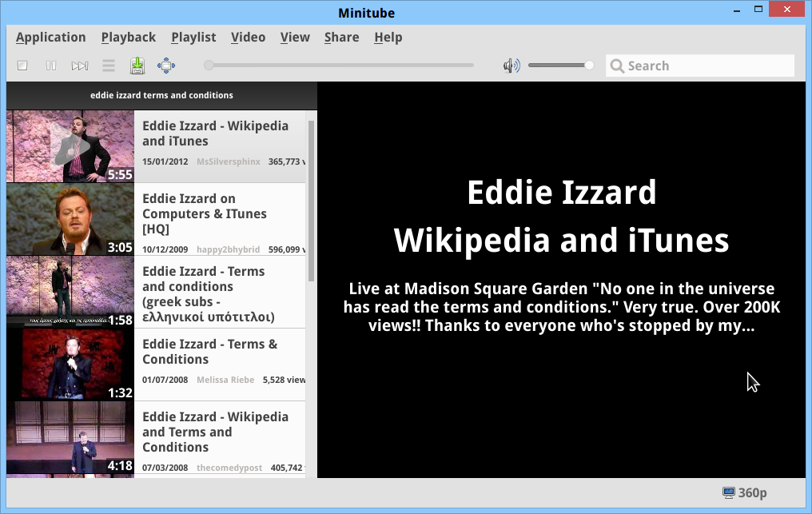Click the 360p quality monitor icon
The width and height of the screenshot is (812, 514).
tap(729, 492)
